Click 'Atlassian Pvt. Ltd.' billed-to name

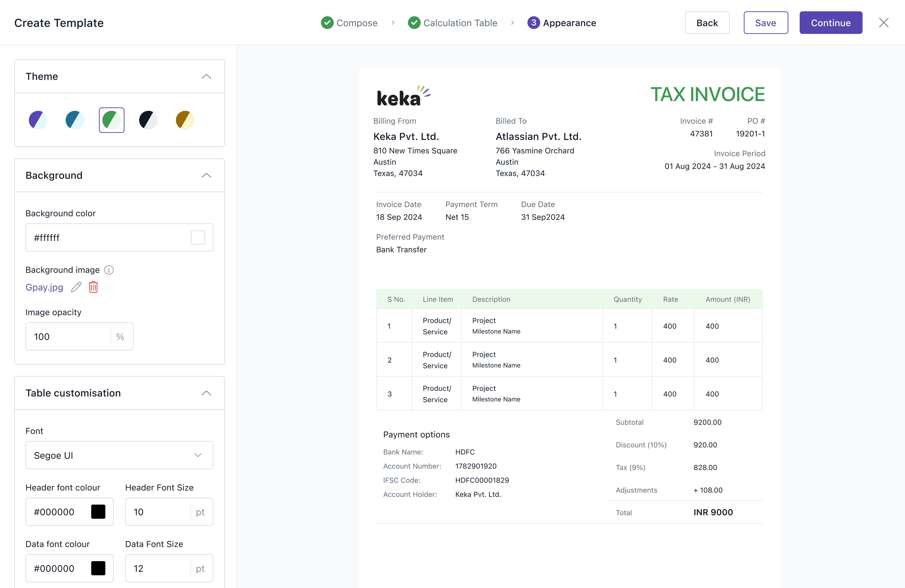(x=539, y=136)
